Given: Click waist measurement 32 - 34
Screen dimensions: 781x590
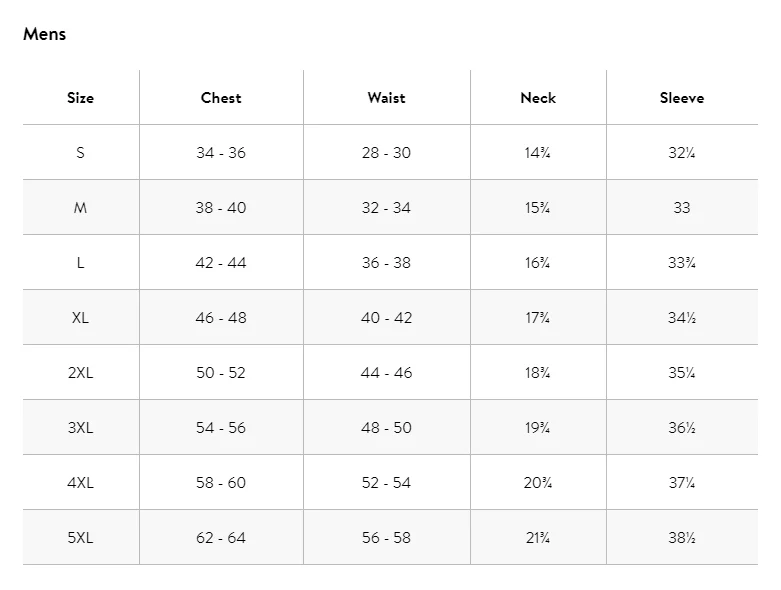Looking at the screenshot, I should [x=386, y=208].
